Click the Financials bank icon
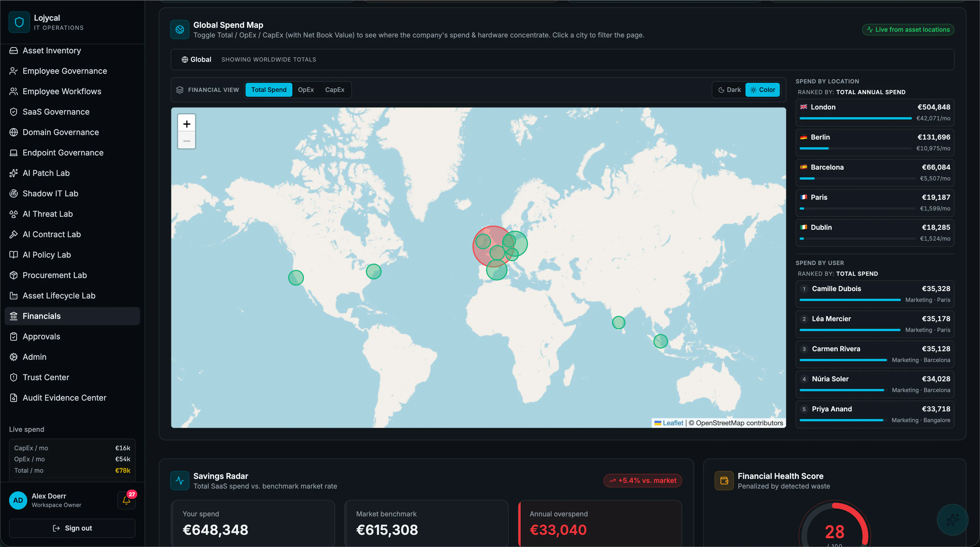 pyautogui.click(x=14, y=316)
